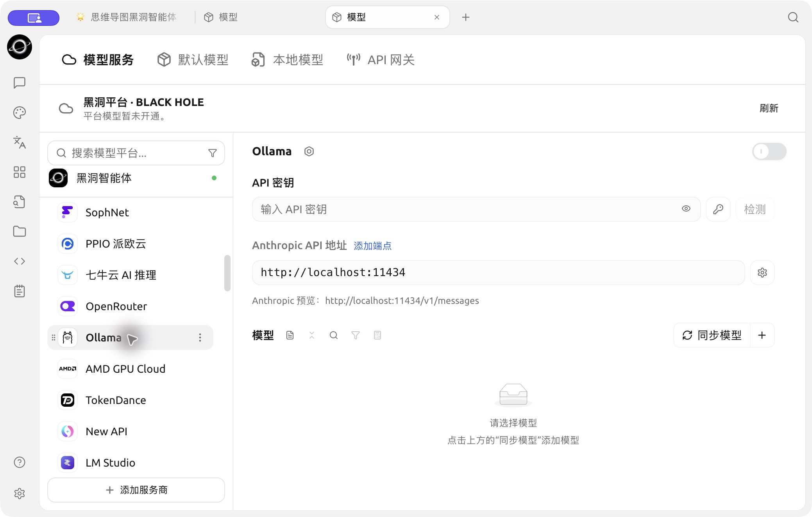Click the 添加服务商 button

pyautogui.click(x=136, y=490)
